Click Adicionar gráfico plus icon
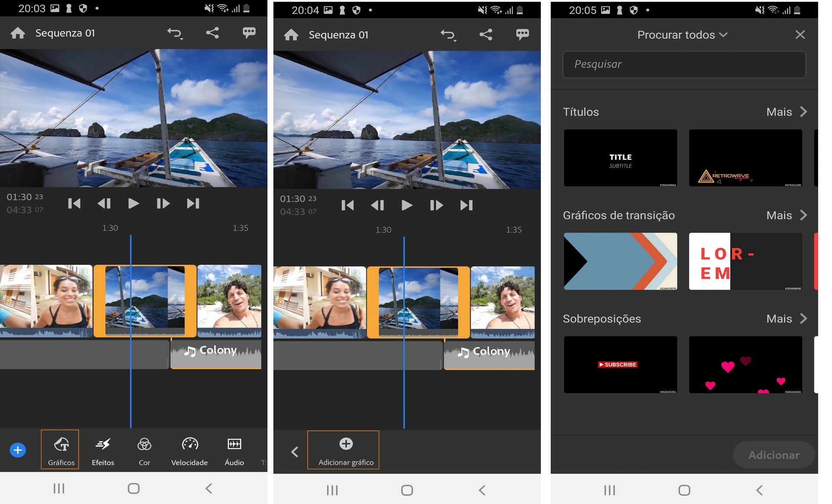832x504 pixels. click(346, 444)
